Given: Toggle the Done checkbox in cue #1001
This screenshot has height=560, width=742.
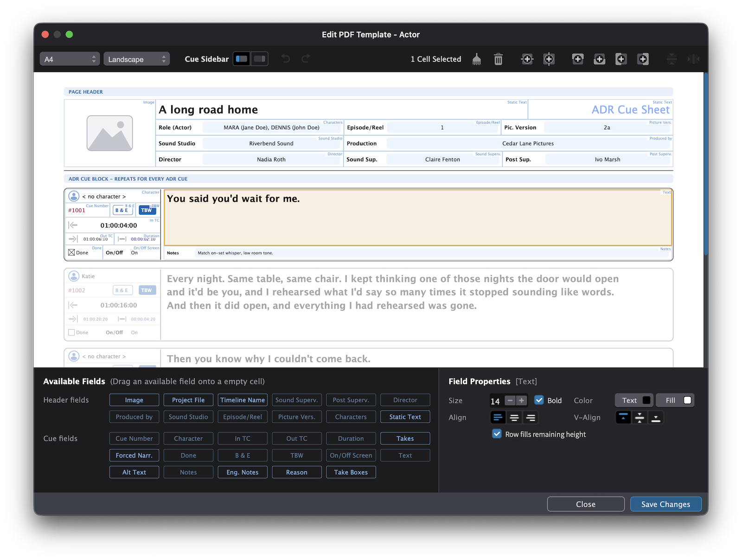Looking at the screenshot, I should 71,253.
